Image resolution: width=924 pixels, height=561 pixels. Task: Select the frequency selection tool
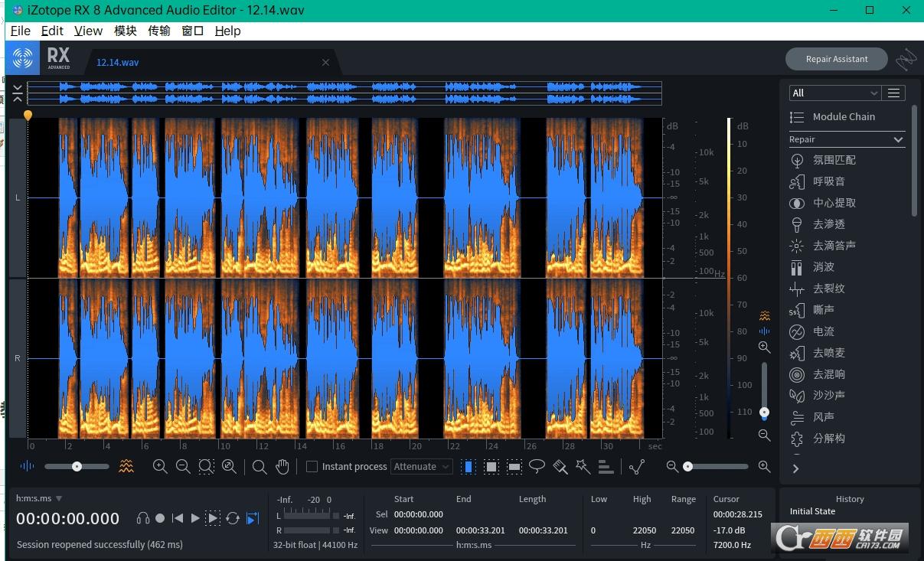(x=514, y=466)
